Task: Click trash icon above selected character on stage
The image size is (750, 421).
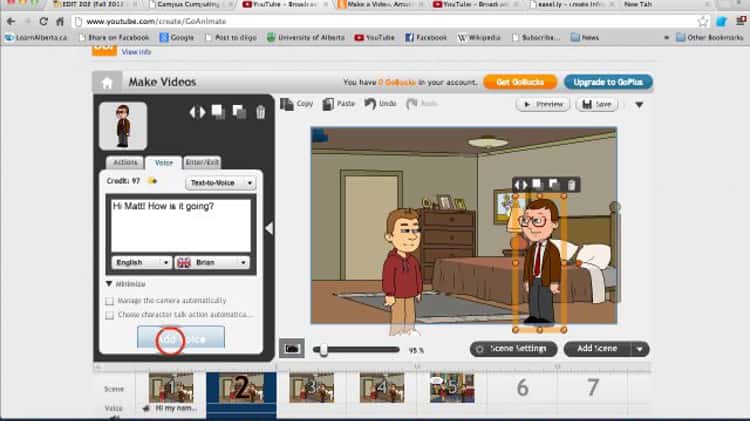Action: coord(572,184)
